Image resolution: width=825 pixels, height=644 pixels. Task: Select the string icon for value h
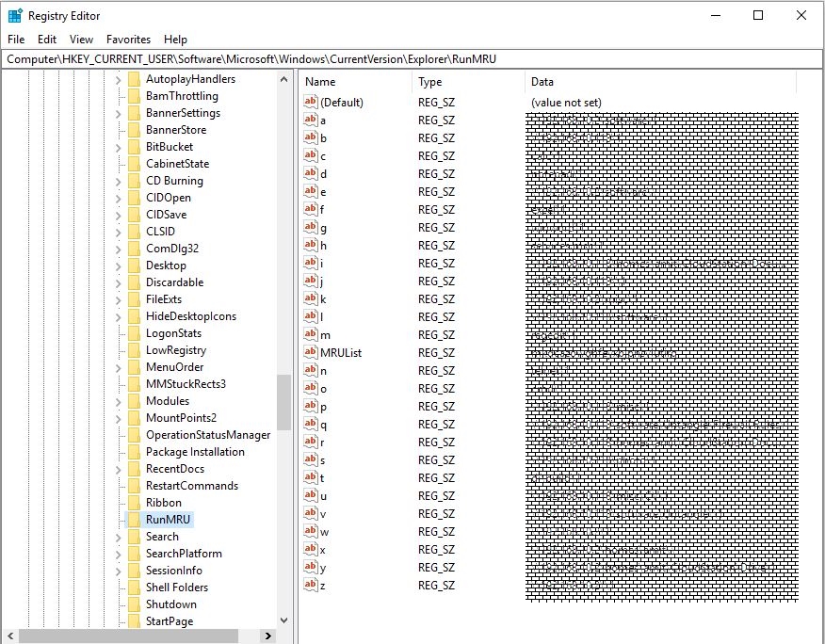click(311, 245)
